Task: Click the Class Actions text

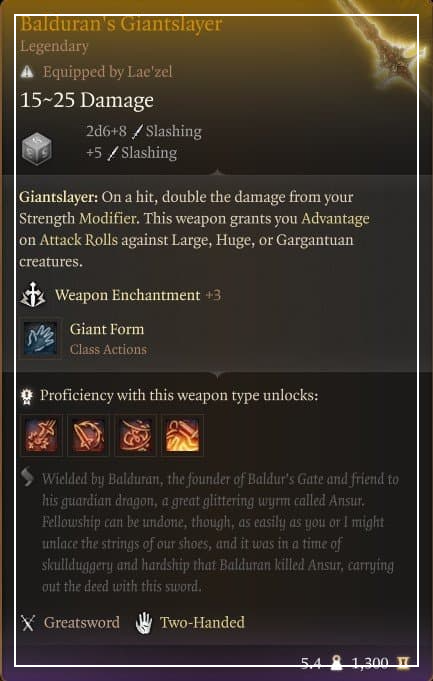Action: pyautogui.click(x=108, y=350)
